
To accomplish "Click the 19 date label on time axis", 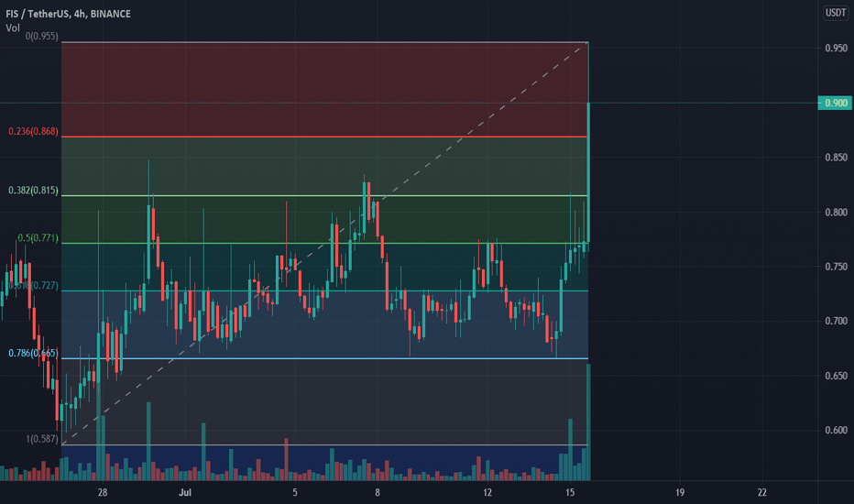I will (x=680, y=493).
